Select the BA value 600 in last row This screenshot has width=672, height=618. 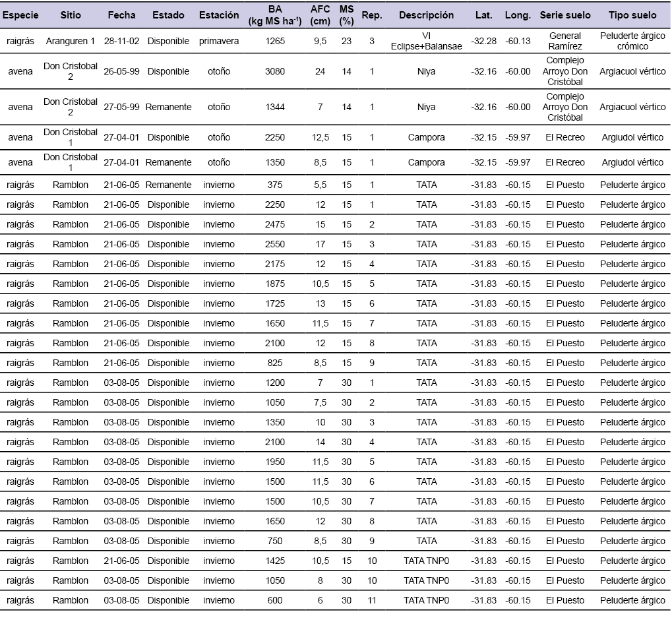point(275,600)
